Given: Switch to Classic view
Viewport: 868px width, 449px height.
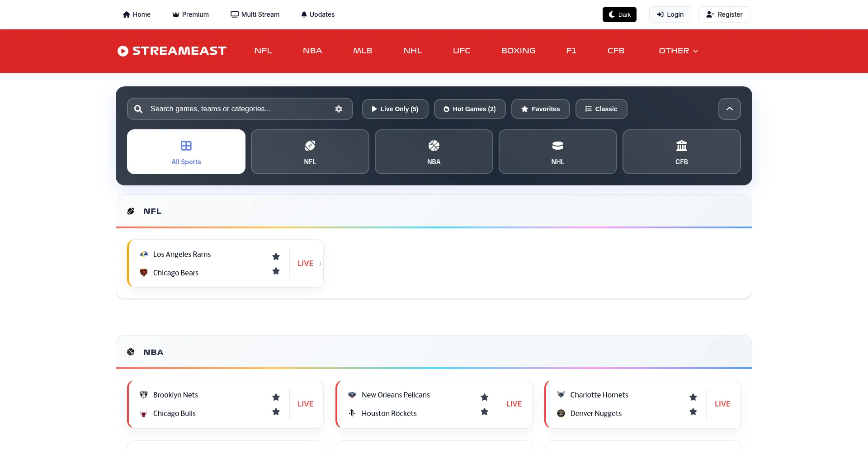Looking at the screenshot, I should pyautogui.click(x=601, y=109).
